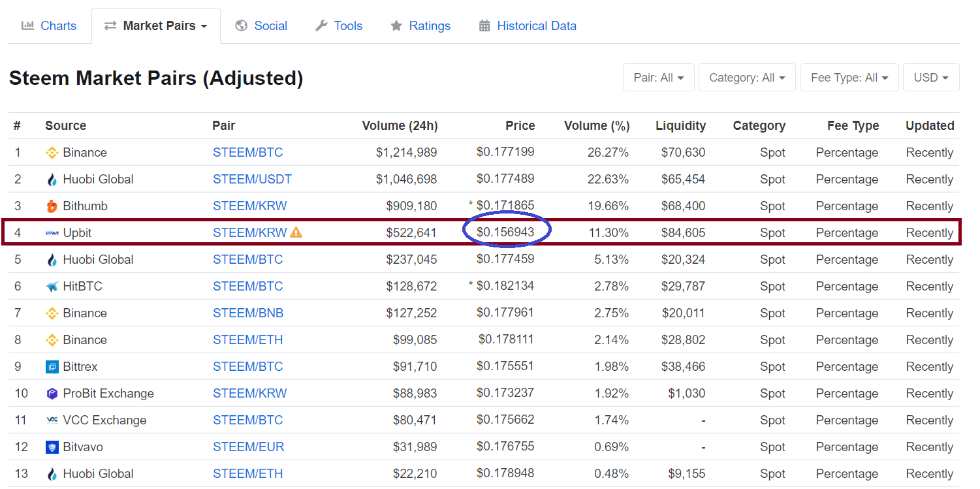Select the HitBTC price "$0.182134"
The width and height of the screenshot is (980, 489).
click(505, 287)
